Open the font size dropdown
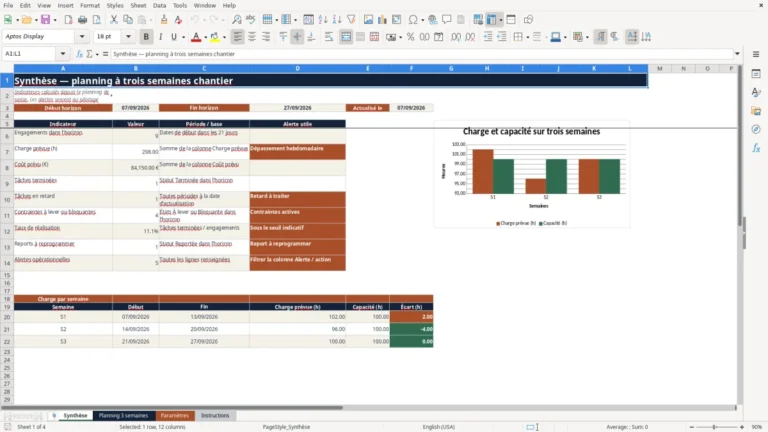The width and height of the screenshot is (768, 432). pyautogui.click(x=128, y=36)
